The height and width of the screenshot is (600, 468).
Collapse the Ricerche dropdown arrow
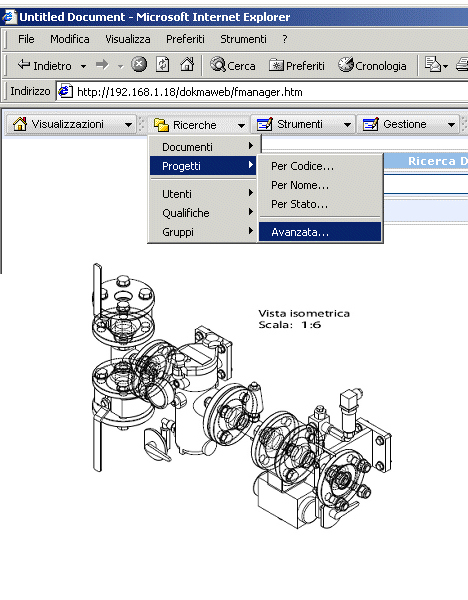point(241,126)
